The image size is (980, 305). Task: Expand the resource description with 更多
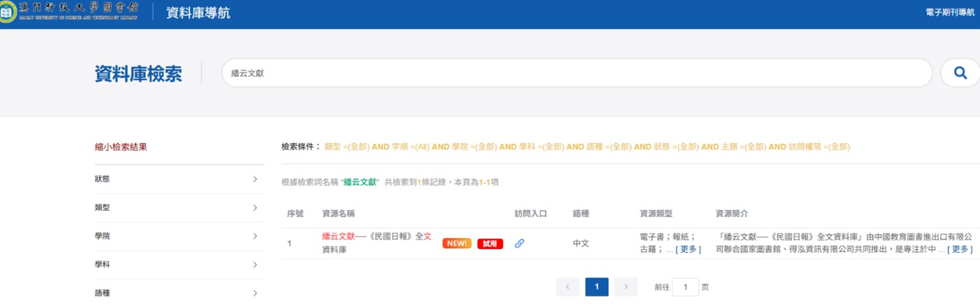[960, 249]
